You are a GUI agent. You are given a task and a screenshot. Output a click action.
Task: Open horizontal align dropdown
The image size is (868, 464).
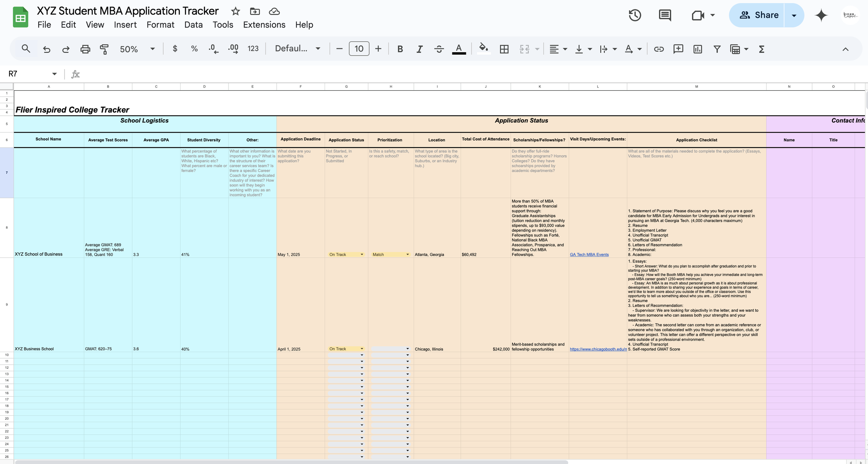pyautogui.click(x=558, y=49)
